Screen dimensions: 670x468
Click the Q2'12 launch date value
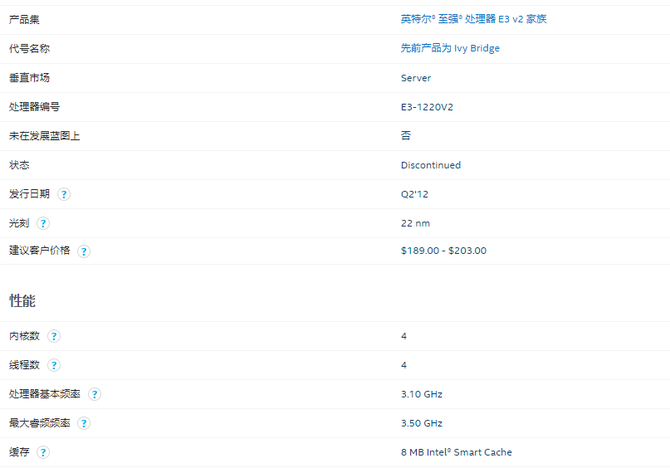coord(416,194)
